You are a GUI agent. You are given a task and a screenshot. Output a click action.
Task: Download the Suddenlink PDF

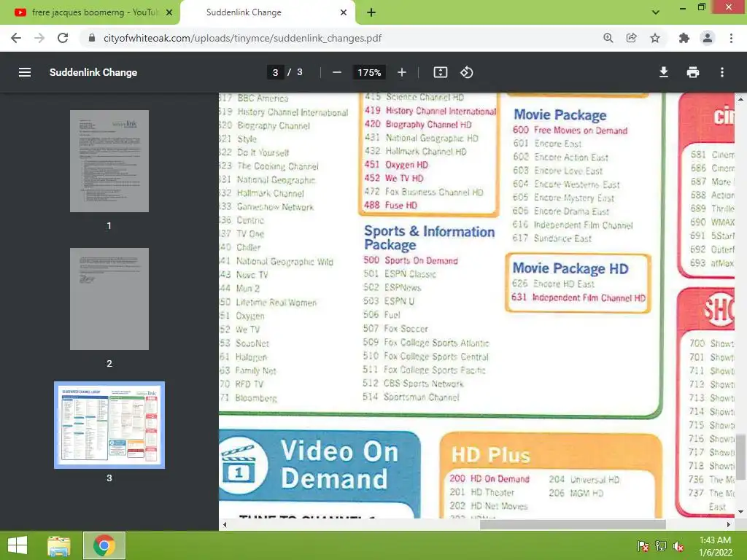[664, 72]
